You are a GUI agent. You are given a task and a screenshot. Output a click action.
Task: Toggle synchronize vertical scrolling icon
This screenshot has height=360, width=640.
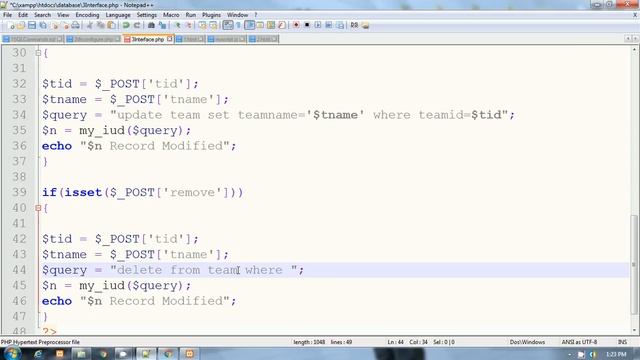[x=202, y=25]
